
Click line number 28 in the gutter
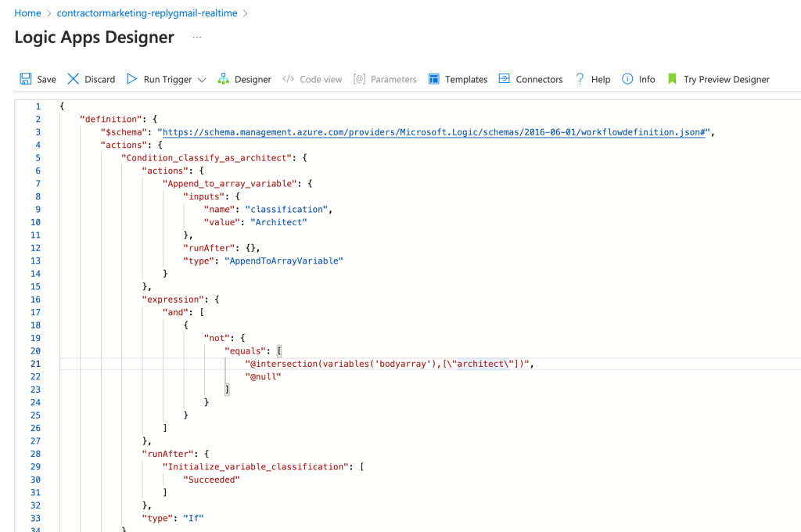click(x=35, y=454)
